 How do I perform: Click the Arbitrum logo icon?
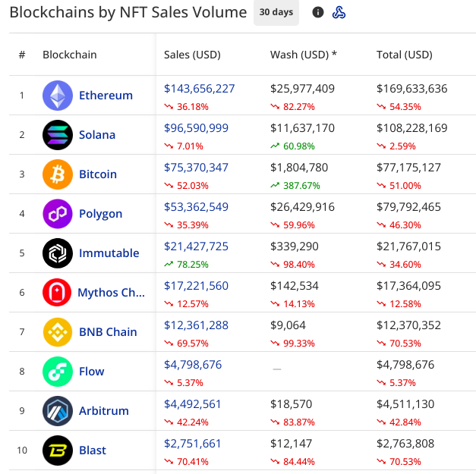coord(58,411)
